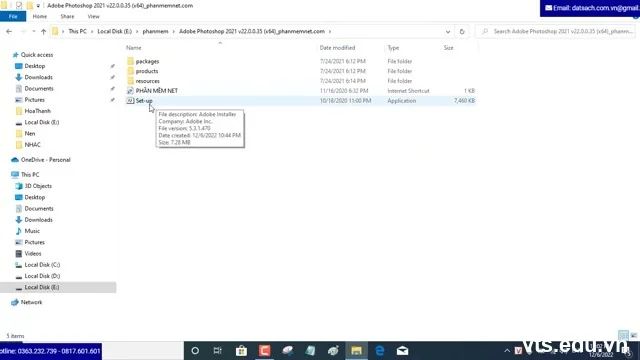
Task: Open Network in the navigation pane
Action: [x=31, y=302]
